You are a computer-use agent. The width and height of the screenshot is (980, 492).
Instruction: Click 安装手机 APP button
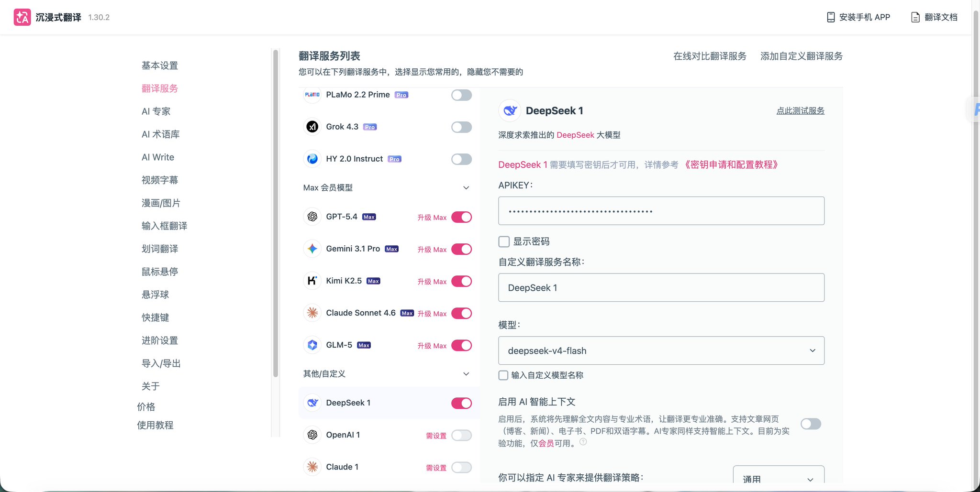(858, 17)
